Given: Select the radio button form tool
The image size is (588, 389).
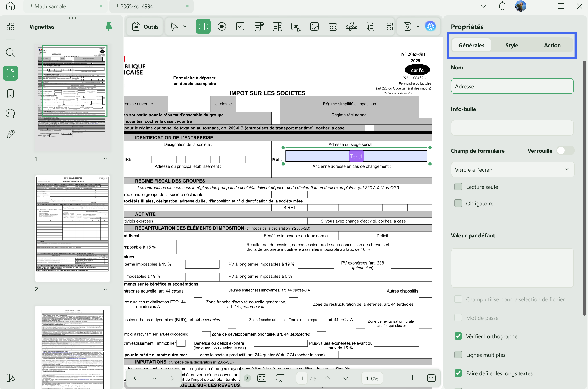Looking at the screenshot, I should (222, 27).
